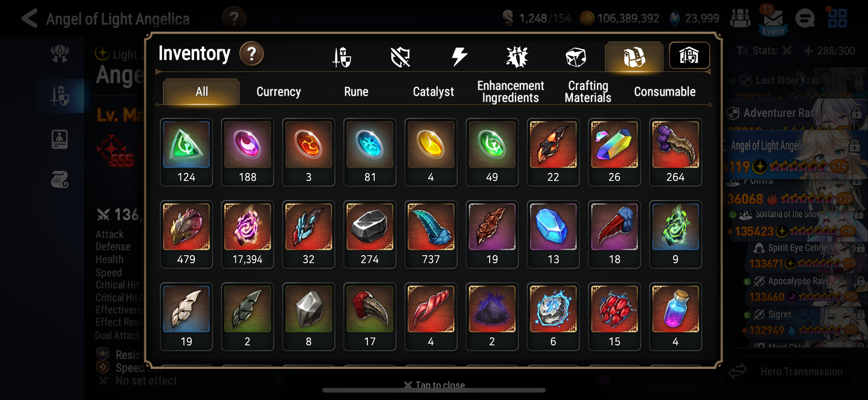
Task: Select the Enhancement Ingredients tab
Action: coord(510,91)
